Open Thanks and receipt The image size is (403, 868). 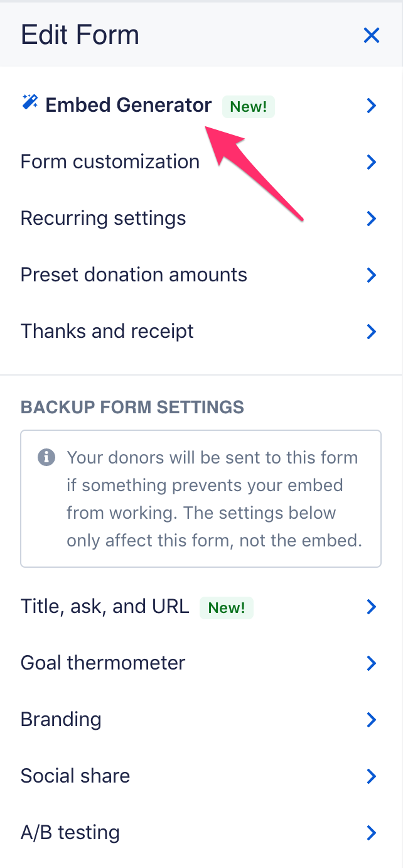tap(201, 332)
